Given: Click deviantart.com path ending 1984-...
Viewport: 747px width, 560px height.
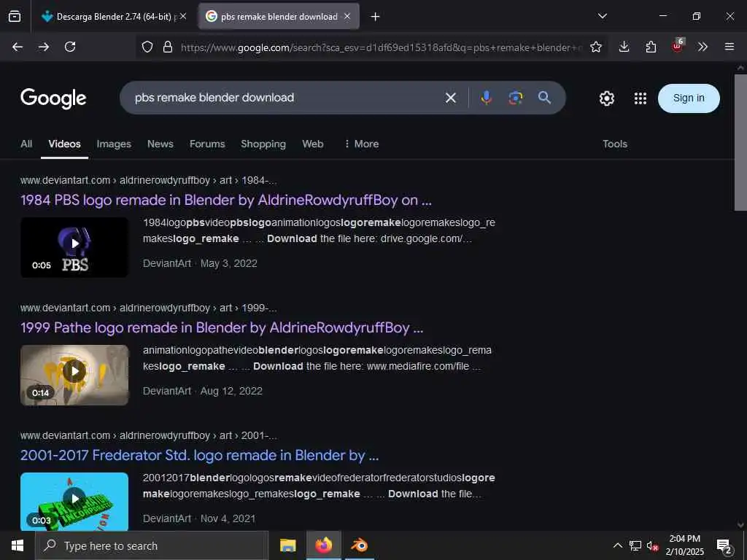Looking at the screenshot, I should coord(148,181).
